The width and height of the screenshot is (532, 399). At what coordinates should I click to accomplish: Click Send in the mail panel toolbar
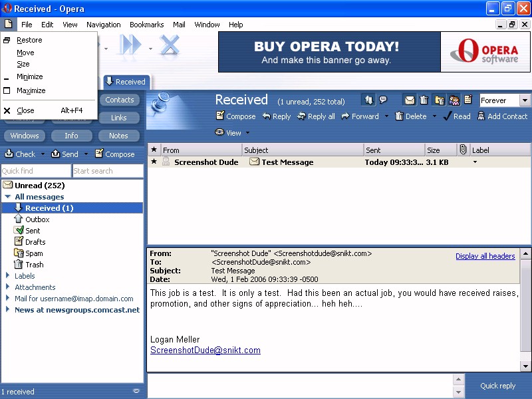click(x=65, y=154)
